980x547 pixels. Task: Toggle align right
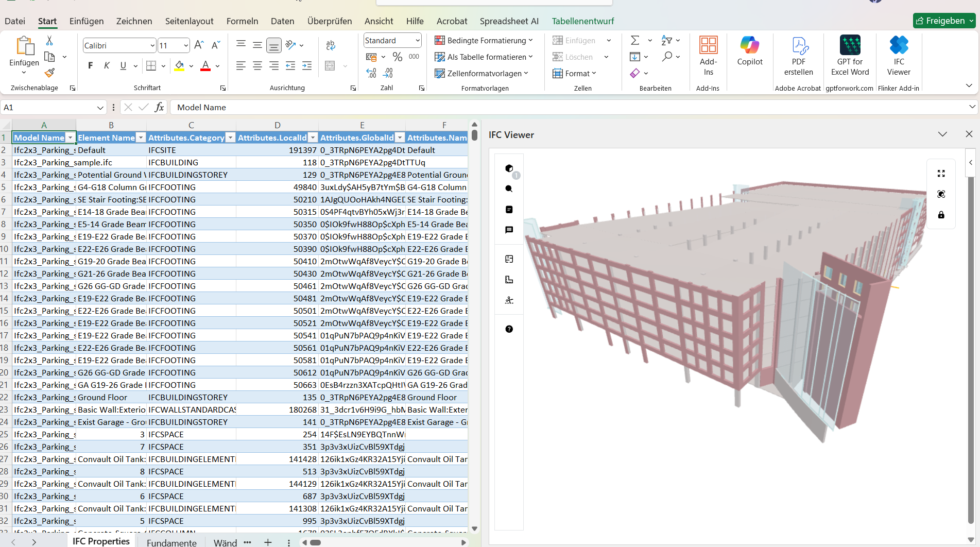point(274,65)
